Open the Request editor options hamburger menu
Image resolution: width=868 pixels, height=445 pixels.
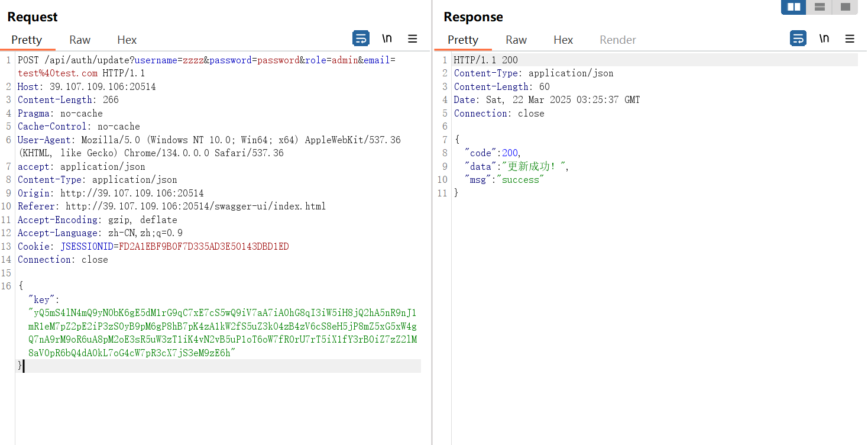coord(413,38)
